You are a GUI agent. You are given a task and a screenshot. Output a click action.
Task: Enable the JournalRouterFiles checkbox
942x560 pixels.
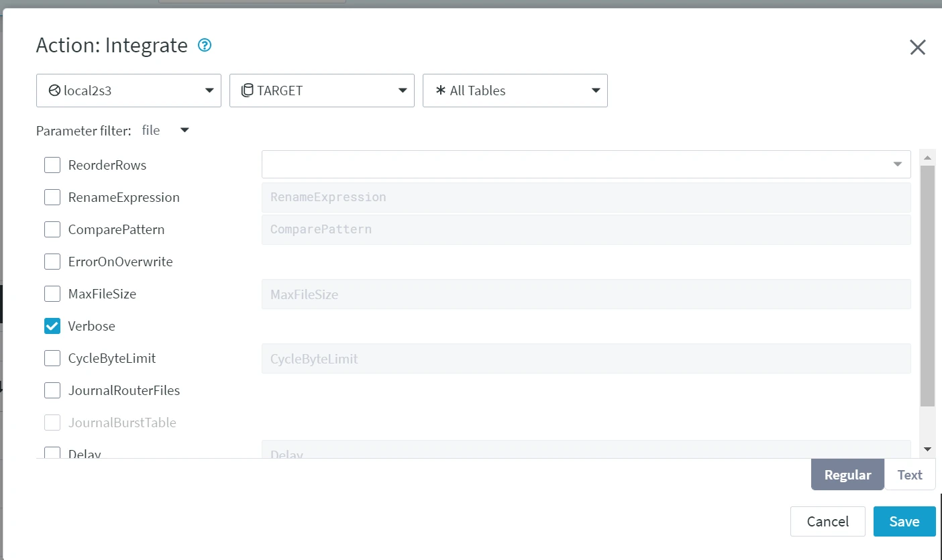(52, 390)
